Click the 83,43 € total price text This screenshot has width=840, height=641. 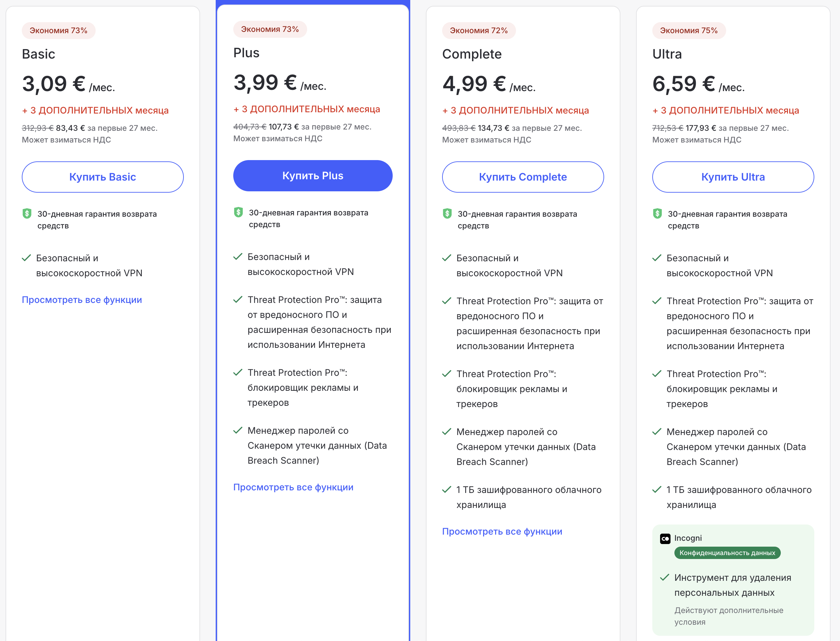tap(71, 128)
